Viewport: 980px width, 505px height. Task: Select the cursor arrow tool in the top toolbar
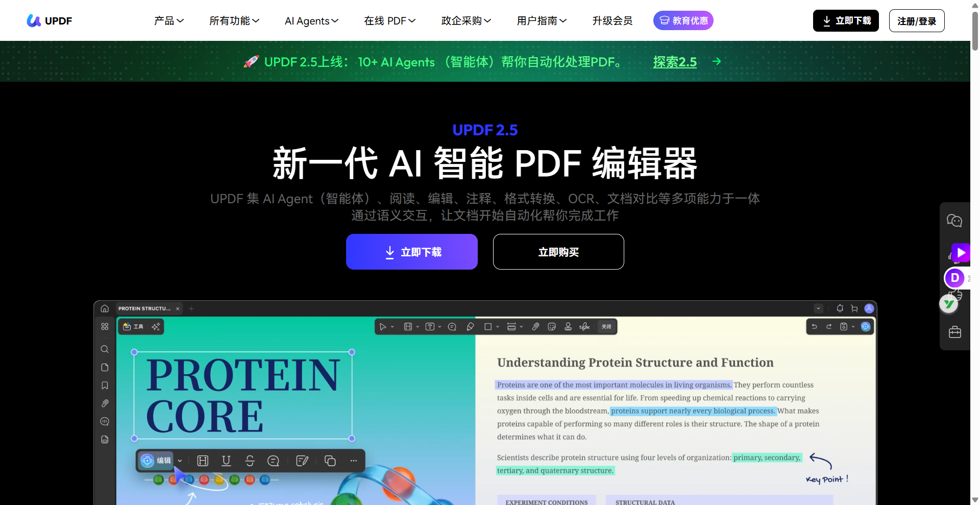pyautogui.click(x=383, y=326)
